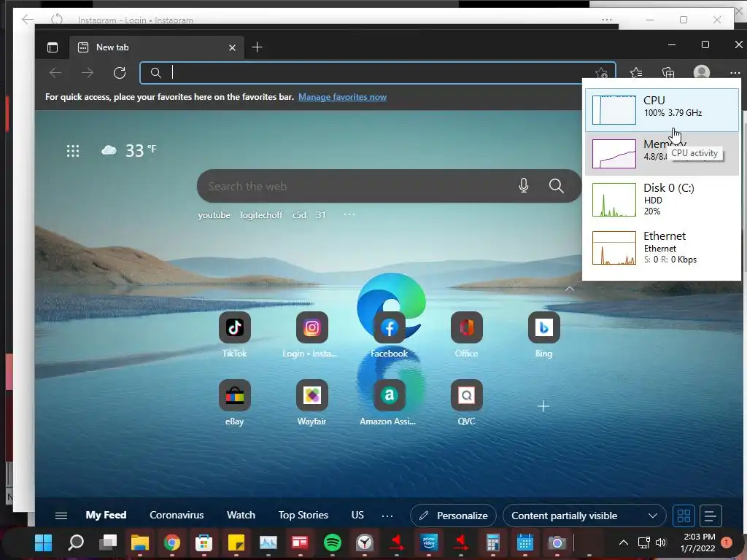Open Content partially visible dropdown
Screen dimensions: 747x560
584,516
